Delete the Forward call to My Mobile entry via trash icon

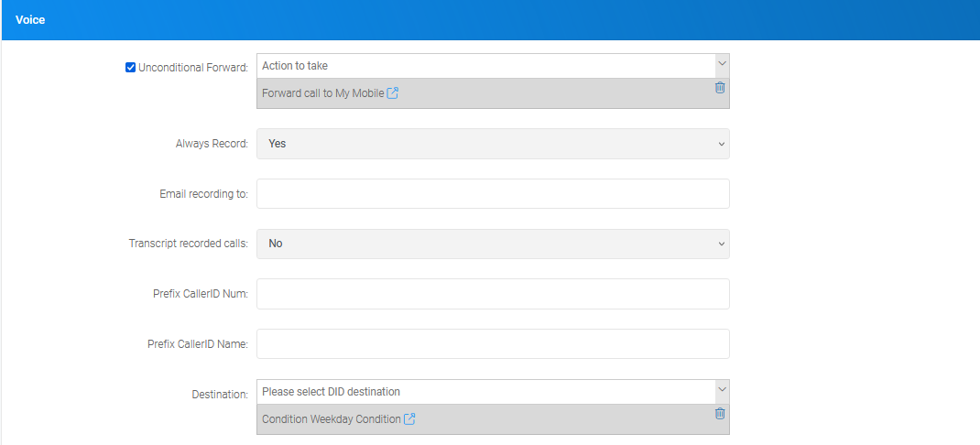720,88
